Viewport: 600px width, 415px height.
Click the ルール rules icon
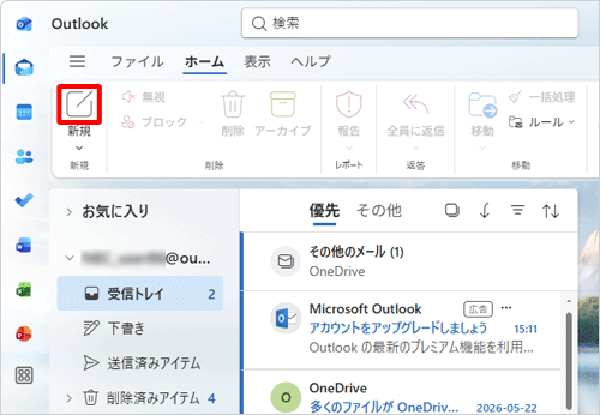[x=515, y=122]
